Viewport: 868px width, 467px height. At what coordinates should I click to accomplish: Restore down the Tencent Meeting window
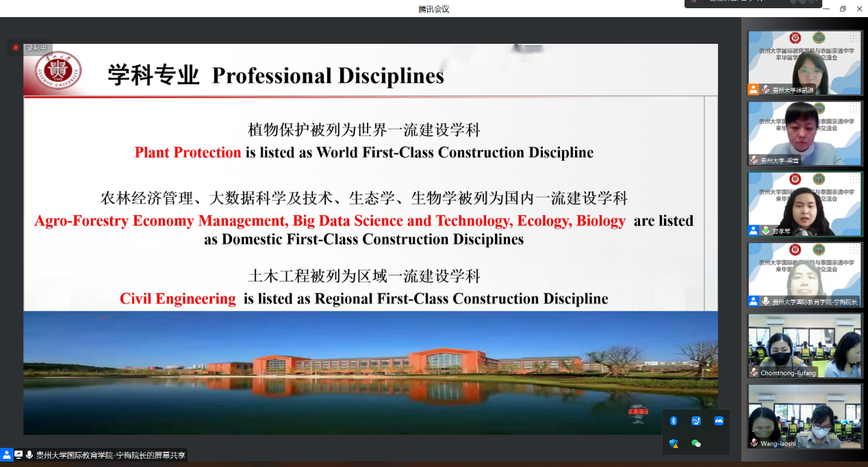pos(843,9)
